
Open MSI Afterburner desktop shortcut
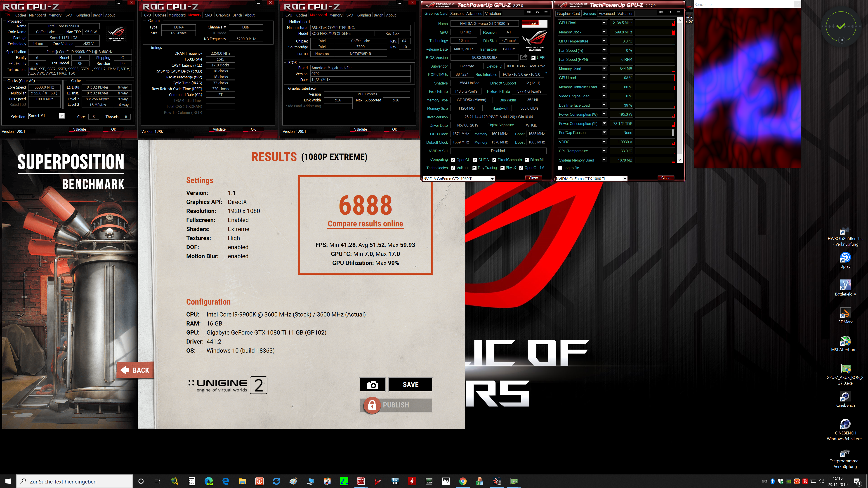click(x=845, y=343)
